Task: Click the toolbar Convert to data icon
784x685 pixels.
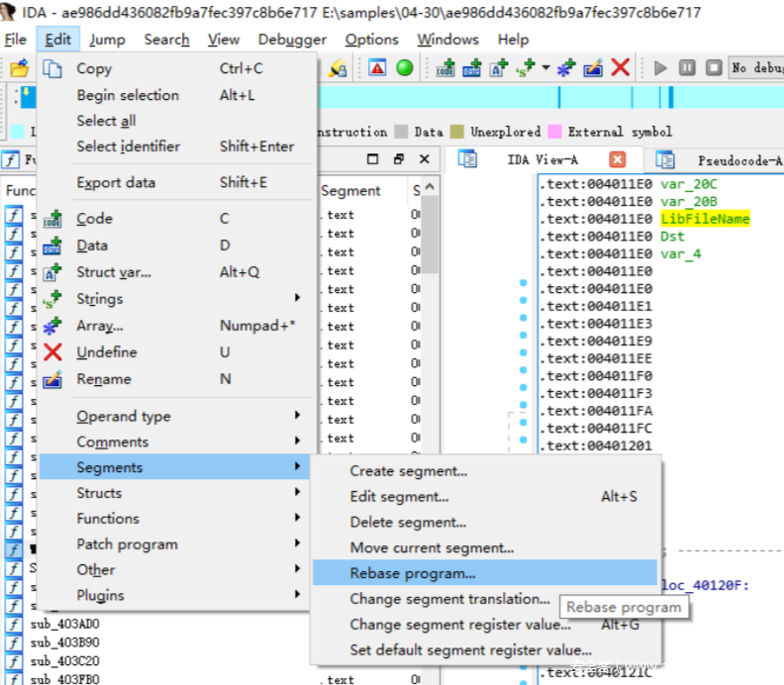Action: click(472, 68)
